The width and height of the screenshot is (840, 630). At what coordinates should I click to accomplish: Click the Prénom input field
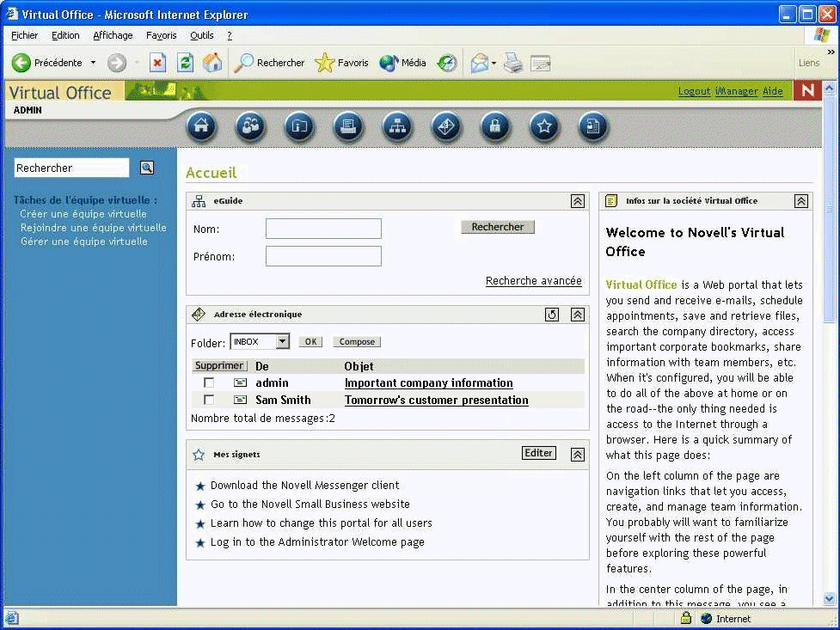coord(323,256)
